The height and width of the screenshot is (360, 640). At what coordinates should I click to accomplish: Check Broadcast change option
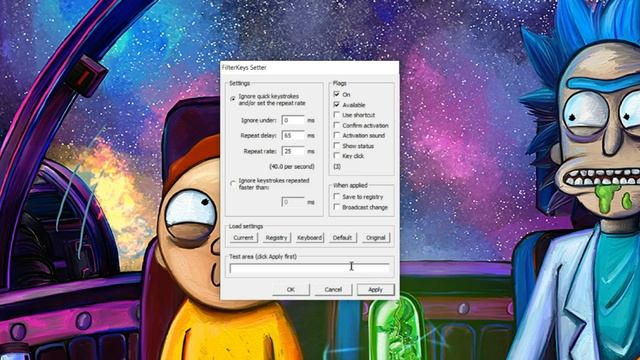click(x=337, y=207)
